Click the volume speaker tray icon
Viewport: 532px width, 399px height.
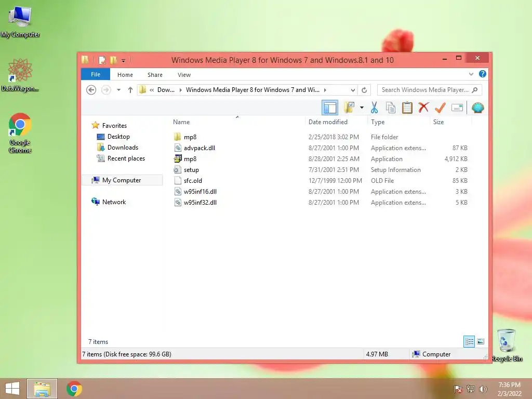[483, 389]
